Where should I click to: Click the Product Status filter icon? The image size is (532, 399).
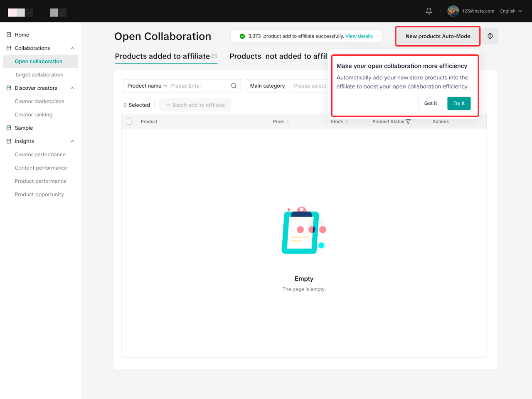408,122
